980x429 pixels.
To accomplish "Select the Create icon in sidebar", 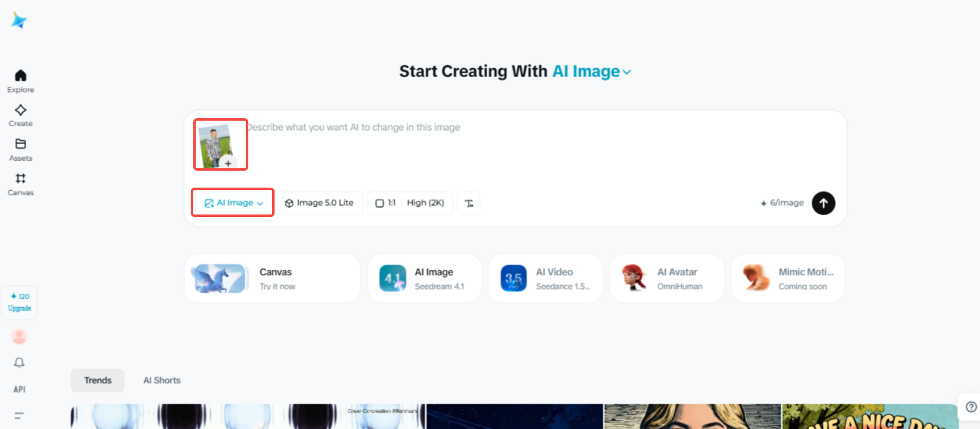I will [x=19, y=114].
